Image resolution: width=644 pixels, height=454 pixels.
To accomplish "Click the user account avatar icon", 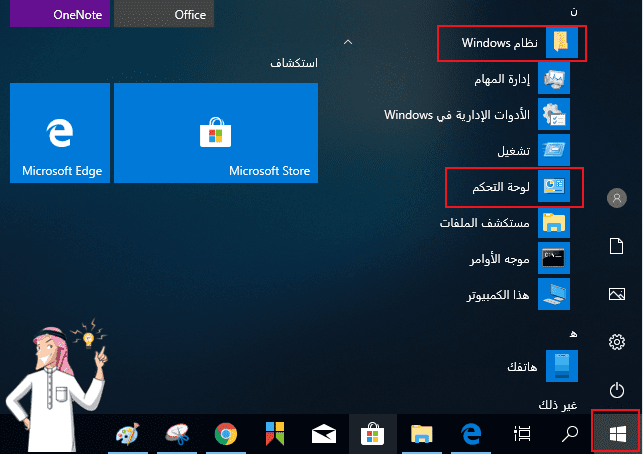I will tap(616, 198).
